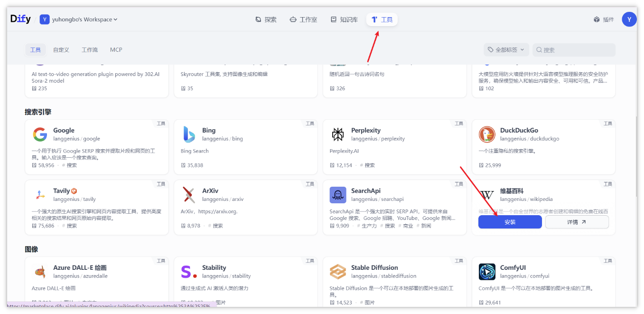This screenshot has height=314, width=644.
Task: Open the 维基百科 card title
Action: click(512, 190)
